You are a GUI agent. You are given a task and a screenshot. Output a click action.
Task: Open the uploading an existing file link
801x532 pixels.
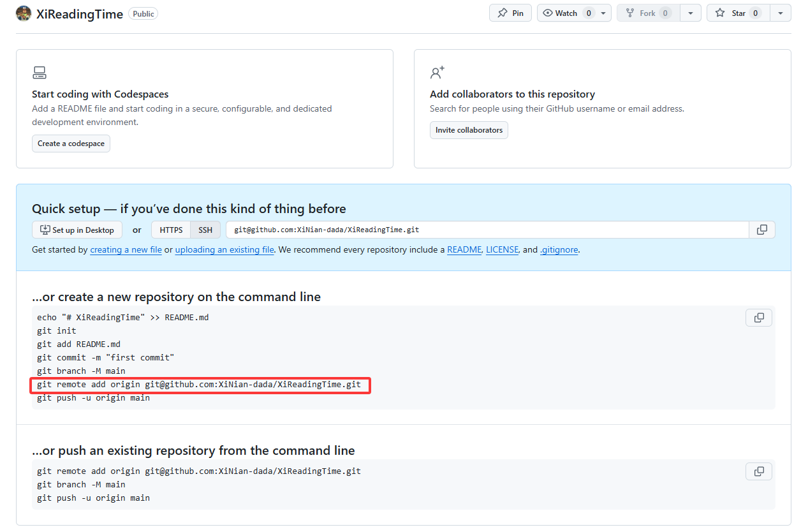pyautogui.click(x=224, y=250)
